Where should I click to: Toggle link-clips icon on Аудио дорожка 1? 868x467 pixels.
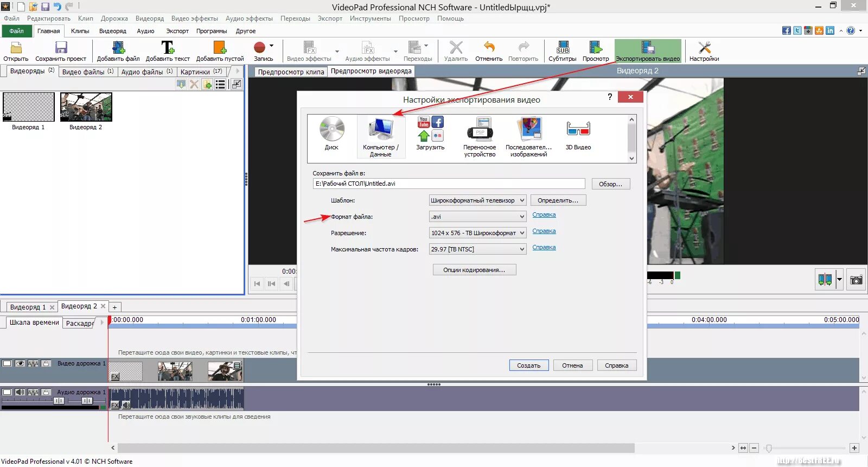tap(33, 392)
